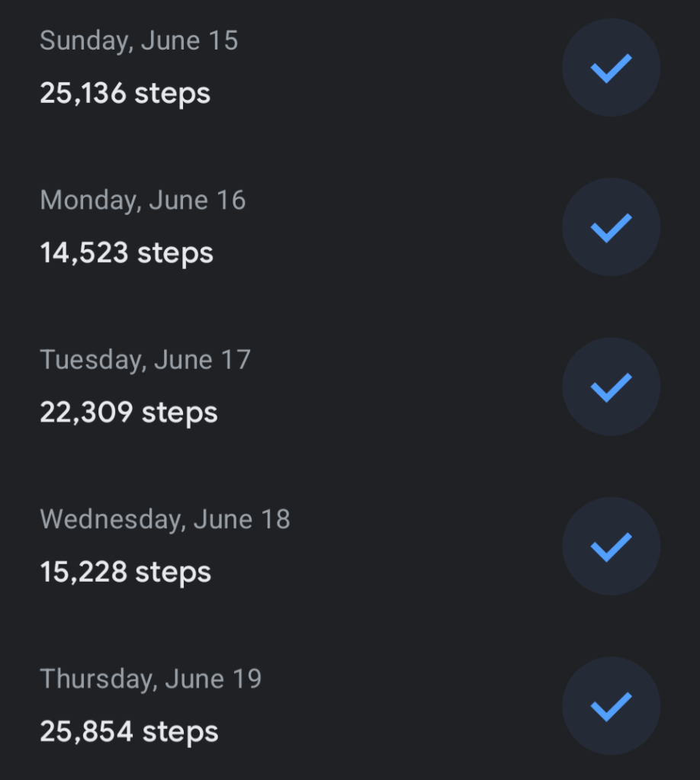Tap the goal checkmark for Sunday, June 15

click(x=611, y=68)
